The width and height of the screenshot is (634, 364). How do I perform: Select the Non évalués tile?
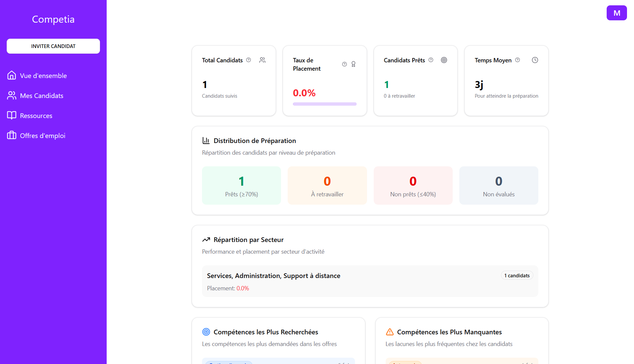[x=498, y=185]
